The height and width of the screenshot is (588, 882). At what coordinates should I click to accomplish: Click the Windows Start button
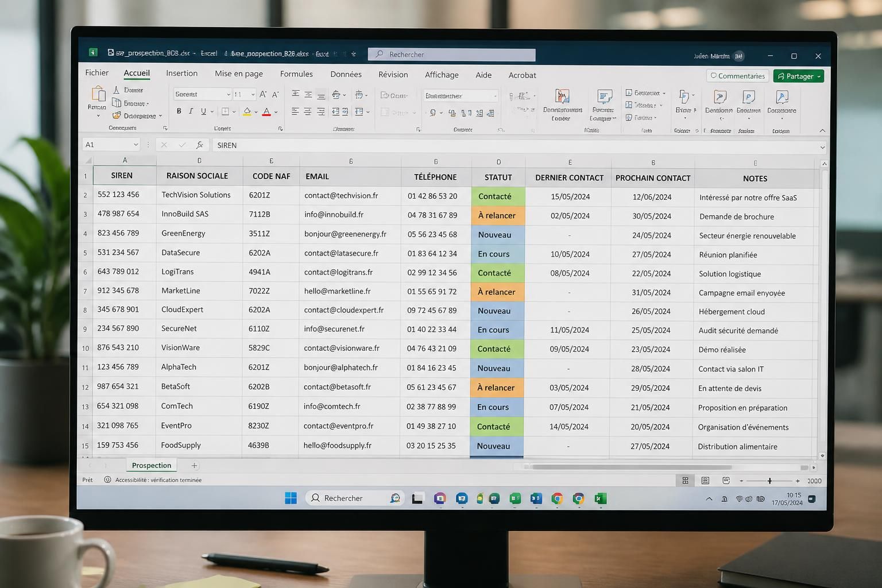coord(291,498)
